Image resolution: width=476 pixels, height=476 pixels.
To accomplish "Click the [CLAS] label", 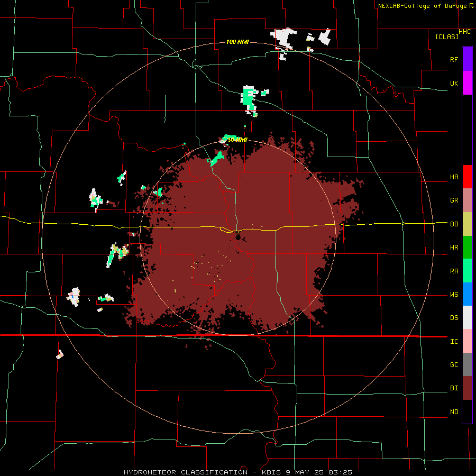I will point(447,36).
